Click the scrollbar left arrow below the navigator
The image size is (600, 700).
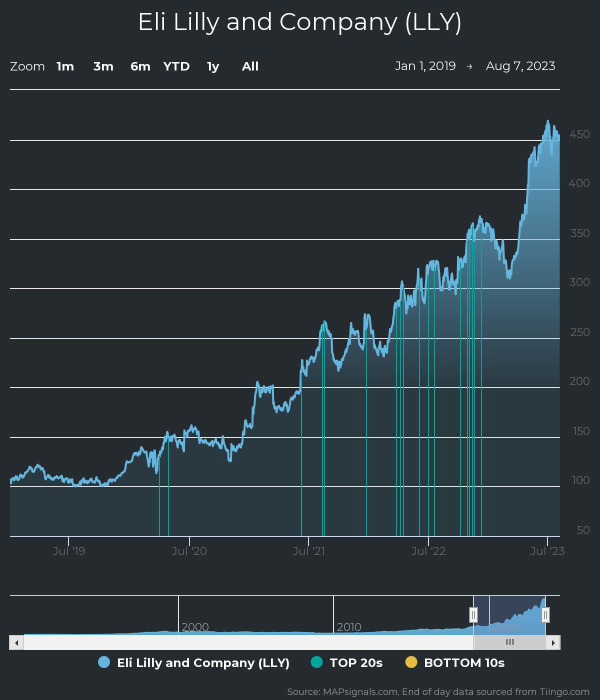click(x=15, y=642)
